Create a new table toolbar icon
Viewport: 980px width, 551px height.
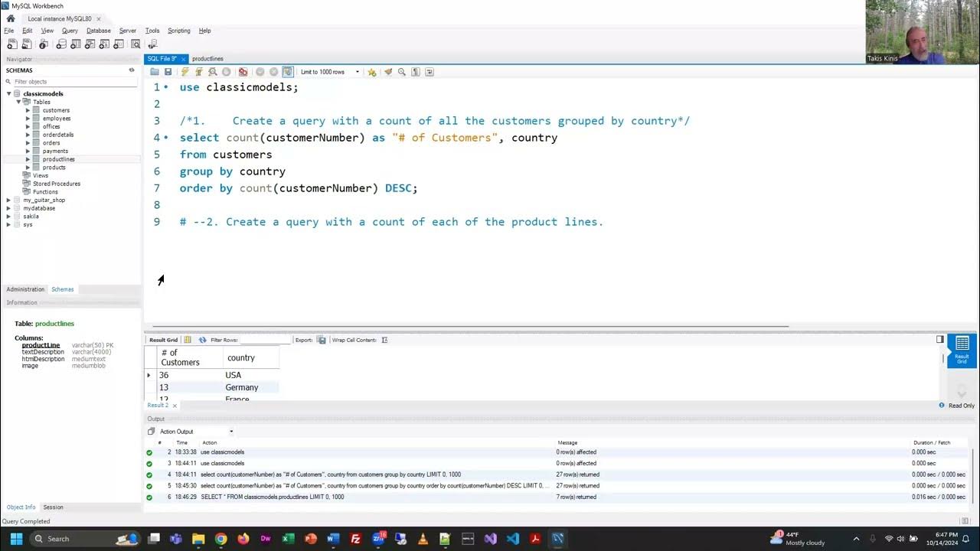point(76,44)
